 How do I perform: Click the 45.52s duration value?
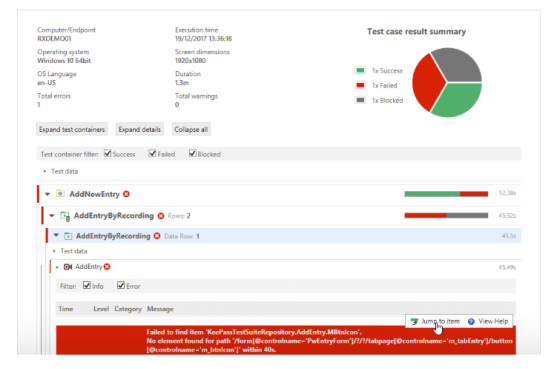(x=507, y=216)
